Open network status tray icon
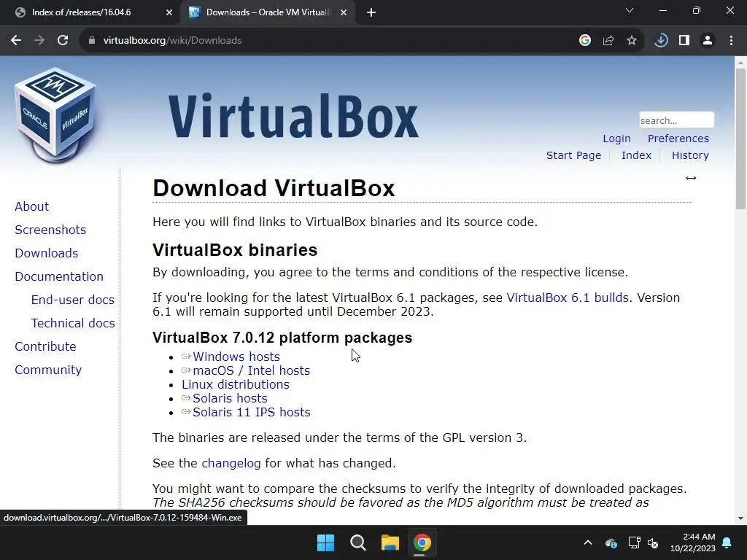This screenshot has height=560, width=747. coord(634,542)
